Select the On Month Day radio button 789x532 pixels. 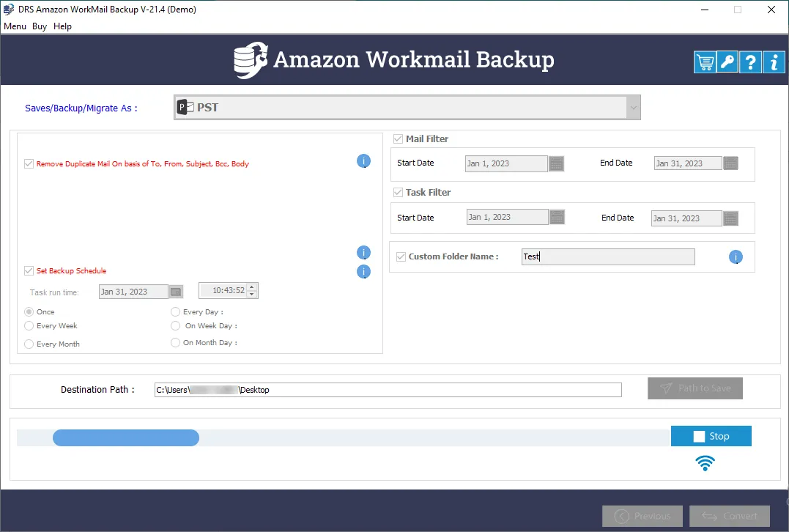pos(175,343)
